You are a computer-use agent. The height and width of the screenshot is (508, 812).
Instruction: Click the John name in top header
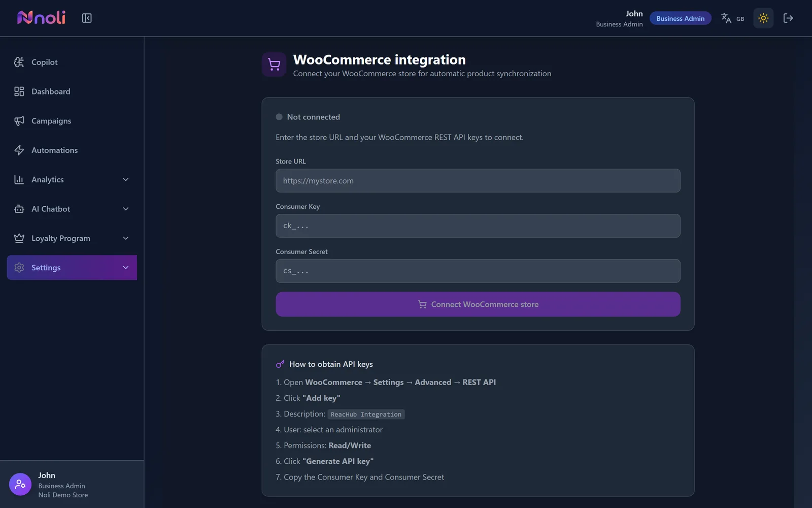click(x=634, y=14)
